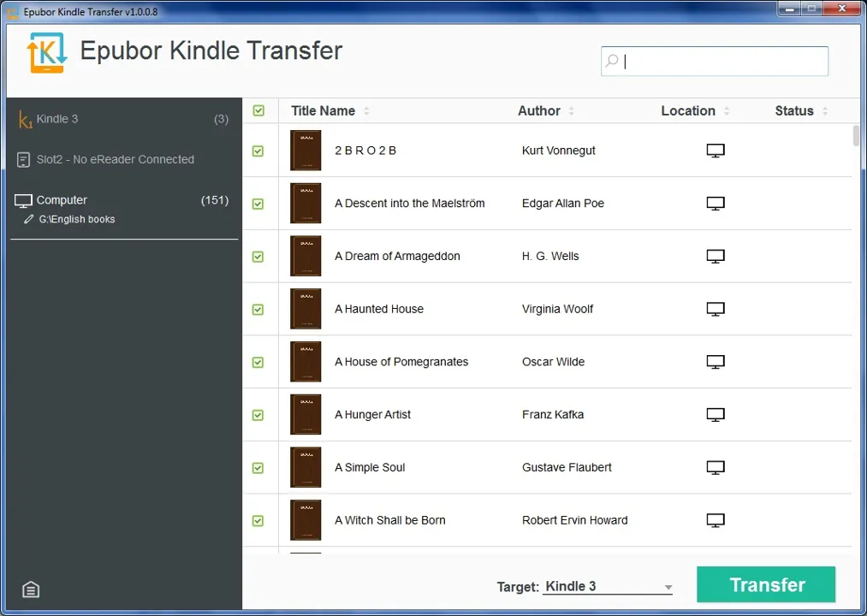Image resolution: width=867 pixels, height=616 pixels.
Task: Click author Kurt Vonnegut
Action: click(x=559, y=151)
